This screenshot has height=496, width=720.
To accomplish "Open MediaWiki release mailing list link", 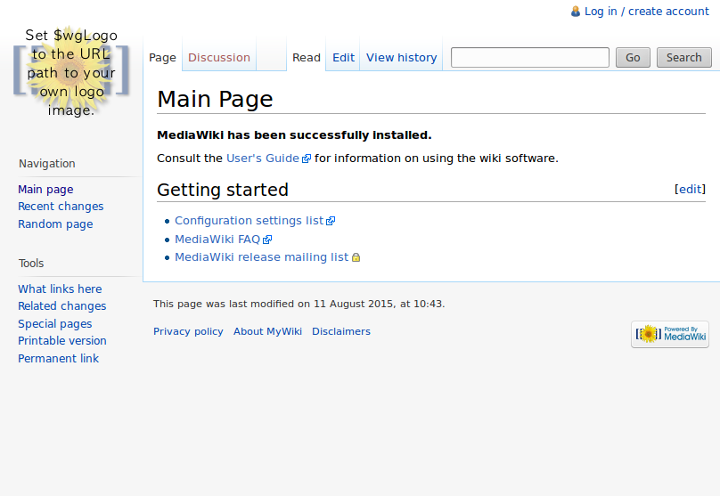I will 261,257.
